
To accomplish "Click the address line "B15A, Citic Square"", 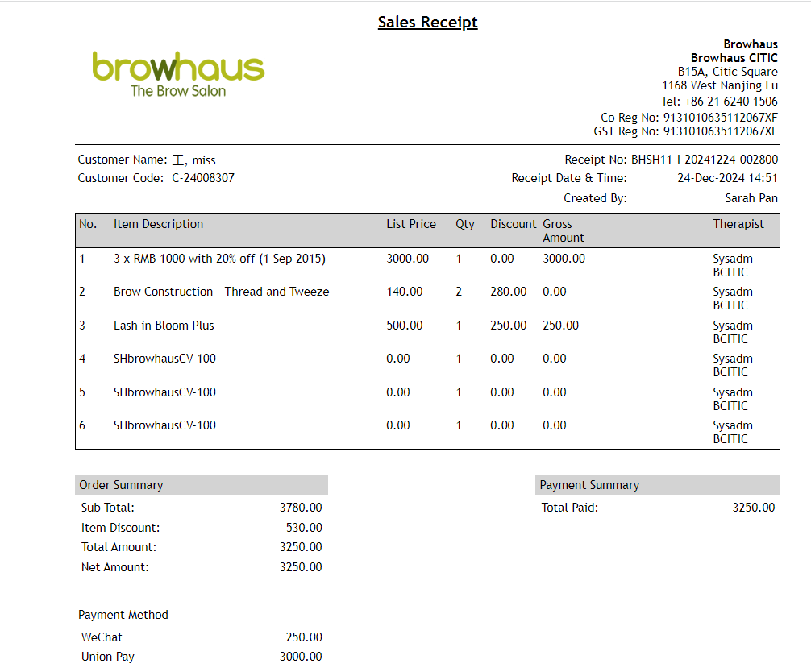I will point(728,72).
